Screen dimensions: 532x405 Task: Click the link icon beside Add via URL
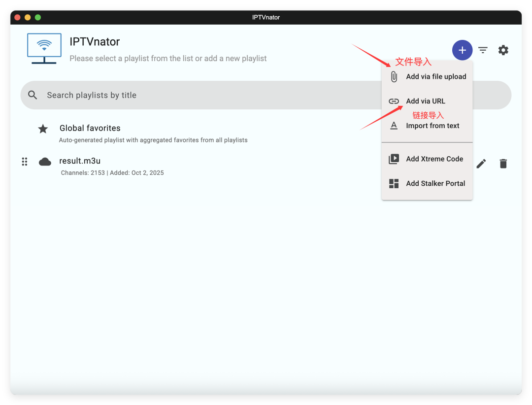[x=394, y=101]
